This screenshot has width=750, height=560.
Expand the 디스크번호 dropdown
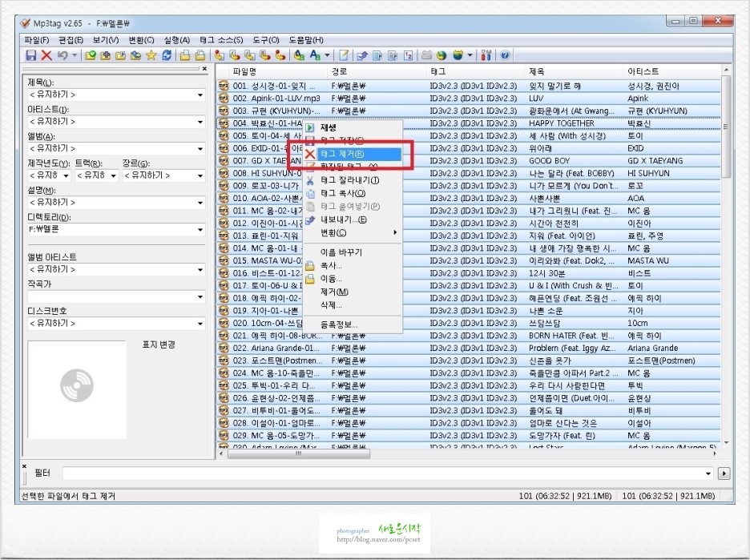200,324
